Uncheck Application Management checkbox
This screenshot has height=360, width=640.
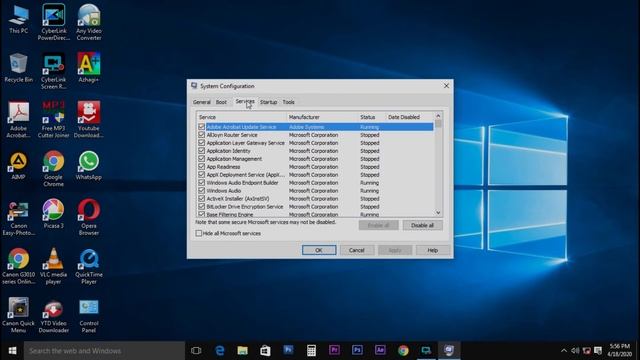click(x=201, y=159)
